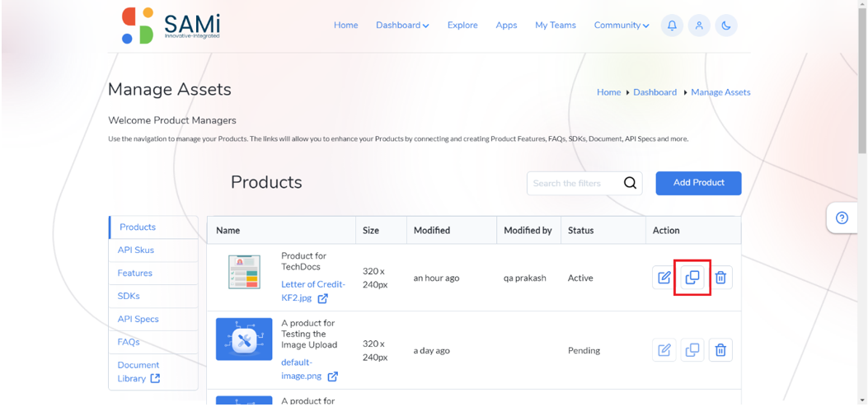Viewport: 868px width, 407px height.
Task: Select the FAQs sidebar tab
Action: coord(153,342)
